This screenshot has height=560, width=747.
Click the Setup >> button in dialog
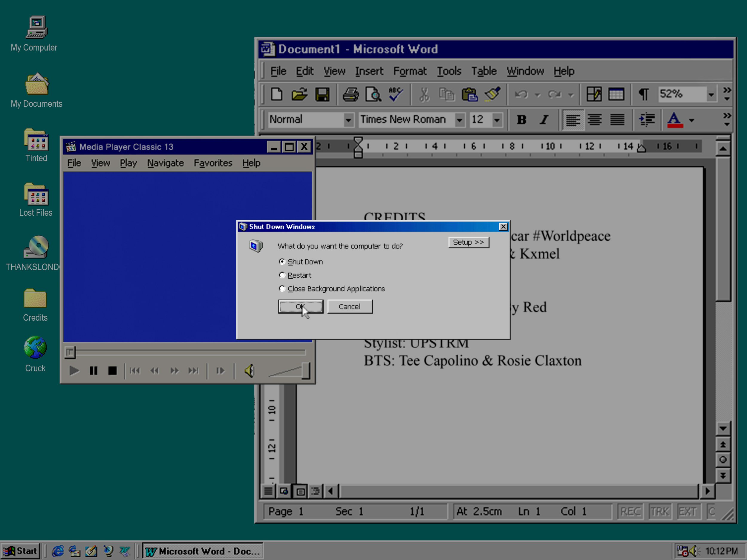tap(469, 242)
